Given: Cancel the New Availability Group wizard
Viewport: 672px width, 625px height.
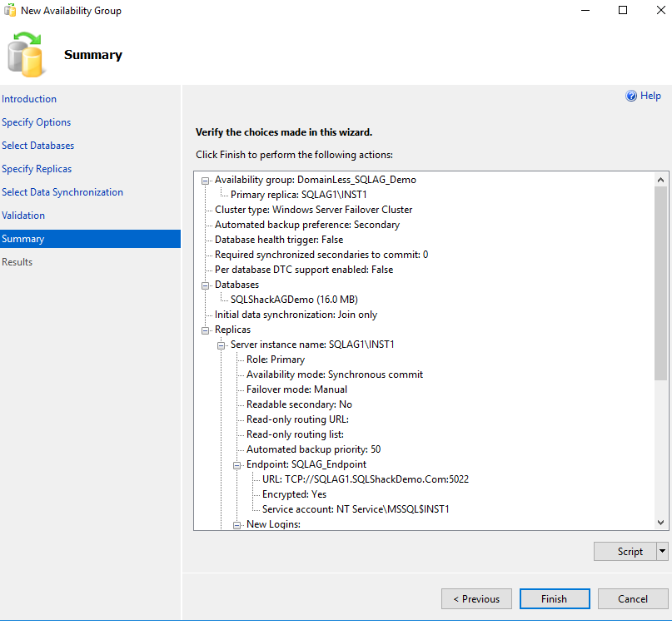Looking at the screenshot, I should (x=632, y=598).
